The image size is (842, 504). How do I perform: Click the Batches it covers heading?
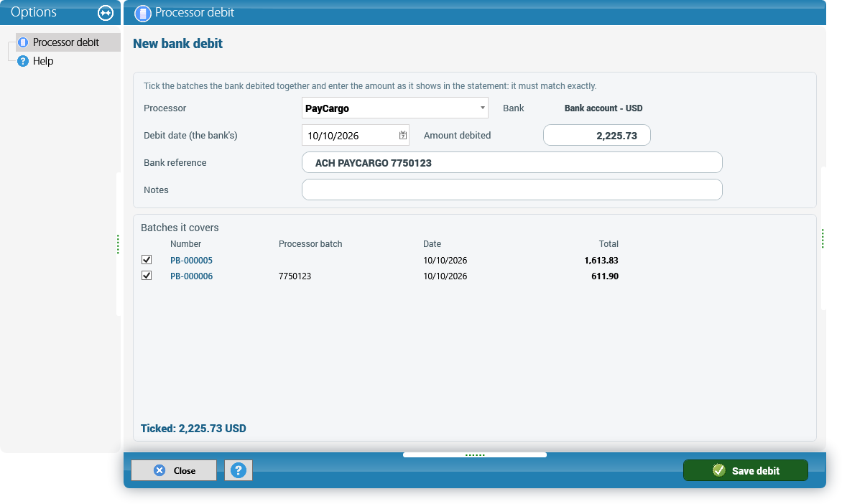(x=180, y=228)
